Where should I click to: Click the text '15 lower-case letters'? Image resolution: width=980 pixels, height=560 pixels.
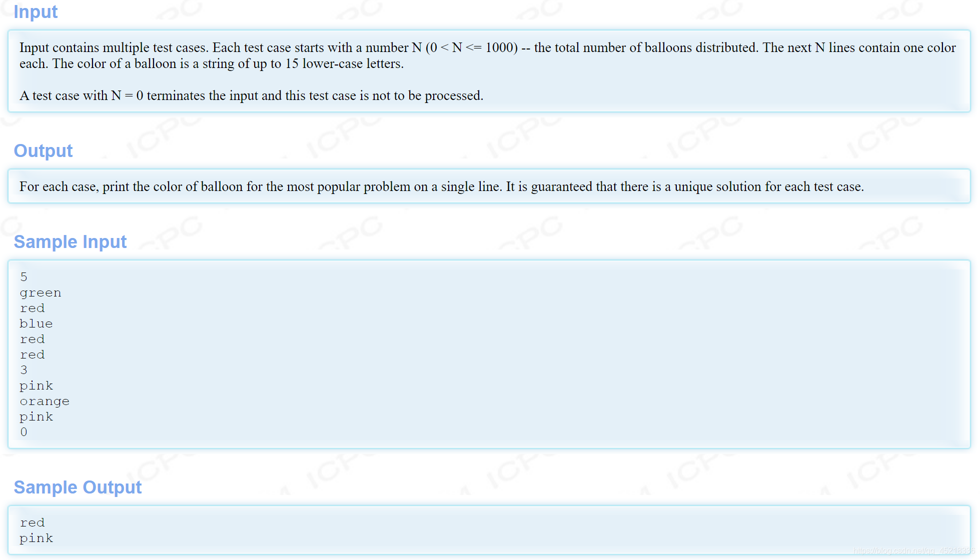(x=344, y=63)
